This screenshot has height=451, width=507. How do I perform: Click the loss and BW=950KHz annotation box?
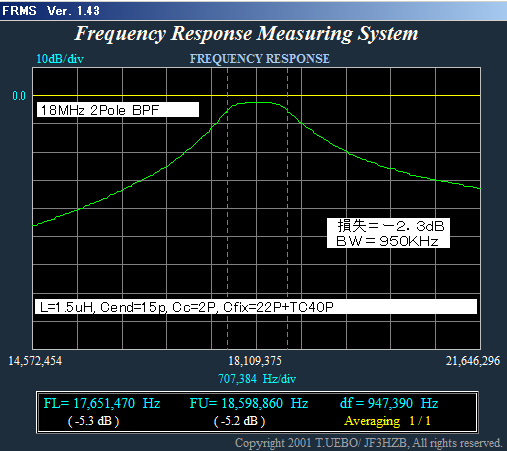point(388,233)
